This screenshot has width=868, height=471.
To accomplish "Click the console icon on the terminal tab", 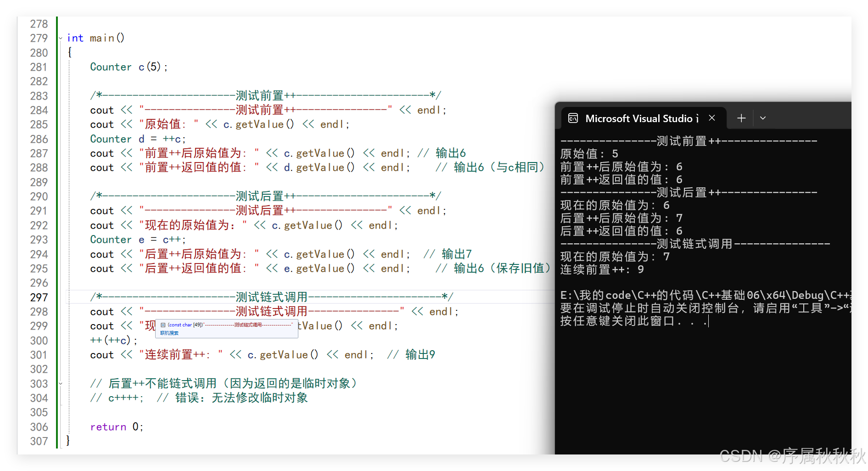I will point(573,118).
